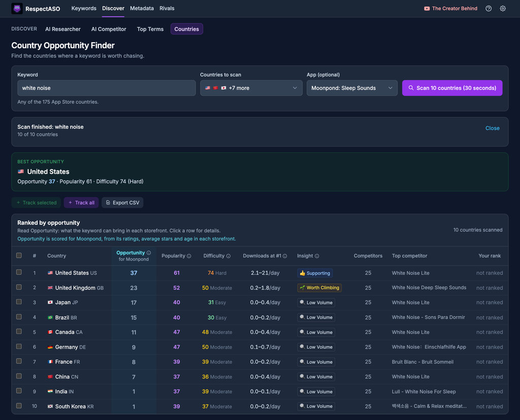Click the South Korea flag icon in table
The image size is (520, 420).
[x=50, y=406]
